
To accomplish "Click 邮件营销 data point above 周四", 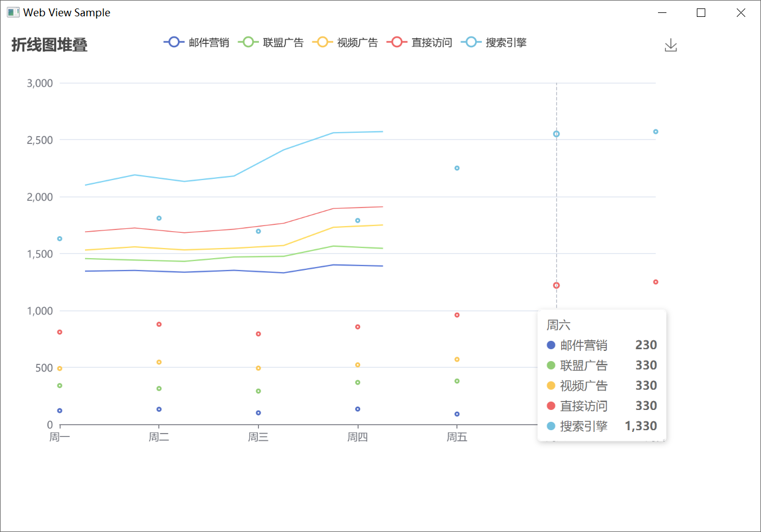I will 357,409.
